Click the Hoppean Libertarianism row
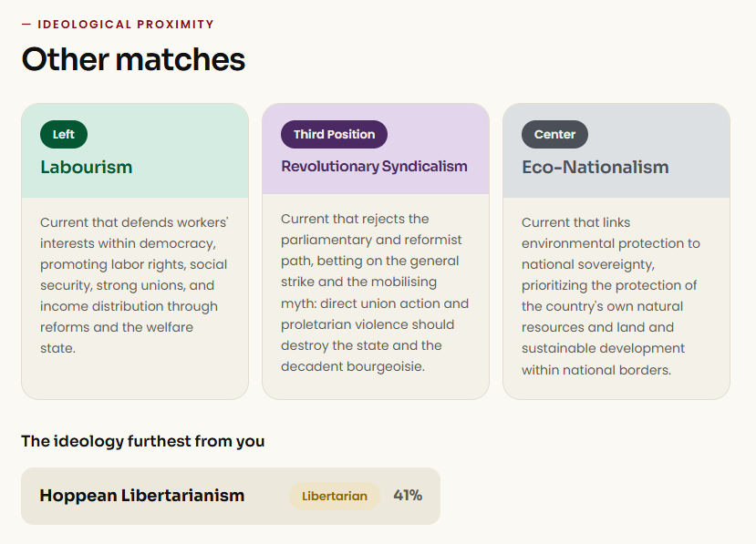The height and width of the screenshot is (544, 756). (x=231, y=496)
